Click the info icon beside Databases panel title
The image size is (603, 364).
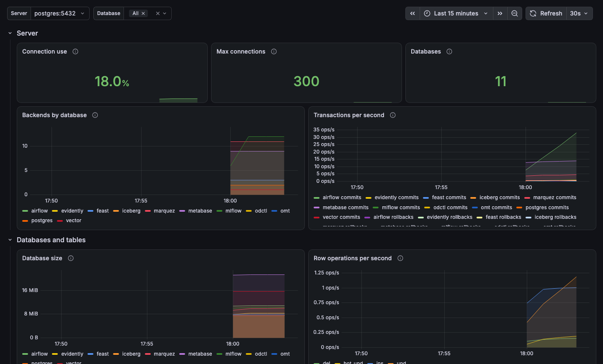[449, 51]
